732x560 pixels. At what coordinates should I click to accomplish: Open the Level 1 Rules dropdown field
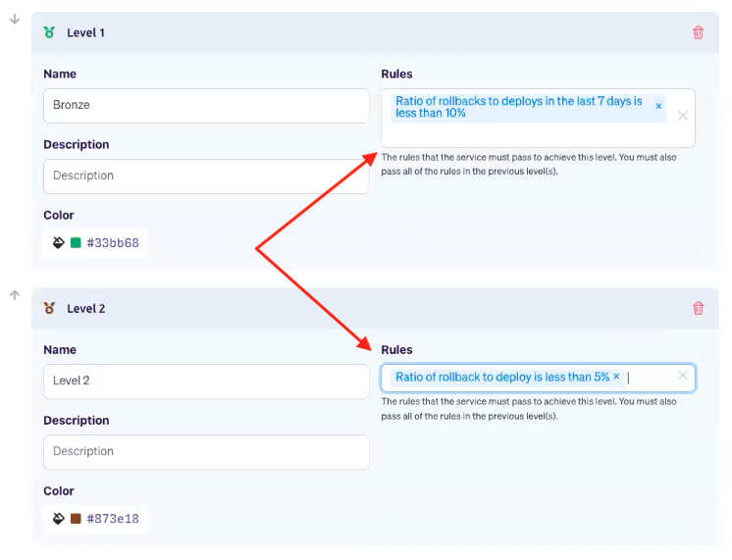pyautogui.click(x=538, y=118)
